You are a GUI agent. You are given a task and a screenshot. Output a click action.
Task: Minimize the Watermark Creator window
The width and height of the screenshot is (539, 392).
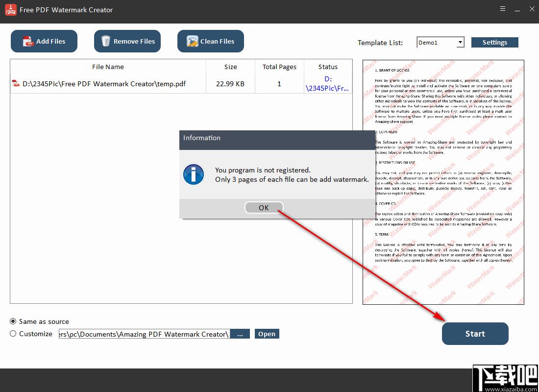517,10
